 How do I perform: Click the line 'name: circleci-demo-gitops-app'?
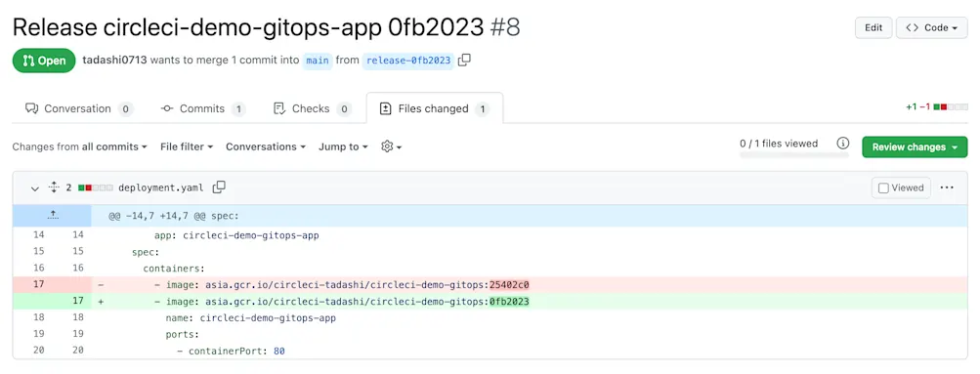tap(251, 317)
